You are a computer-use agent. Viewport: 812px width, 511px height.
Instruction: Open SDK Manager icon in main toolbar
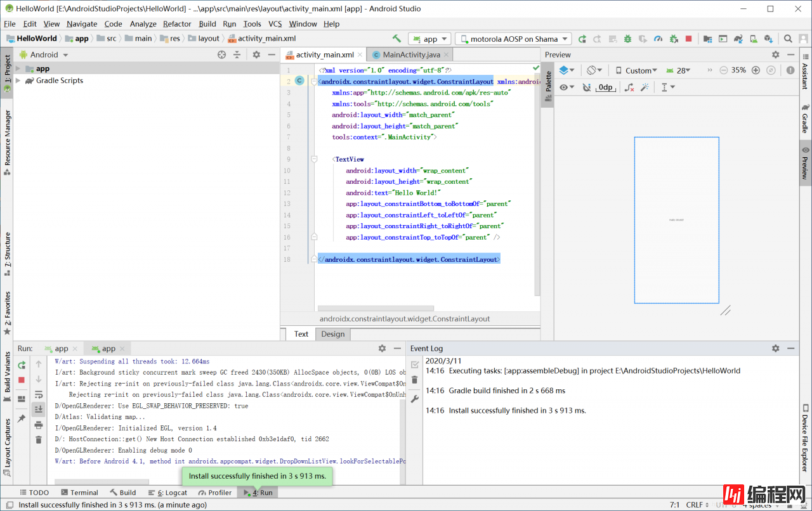[768, 39]
